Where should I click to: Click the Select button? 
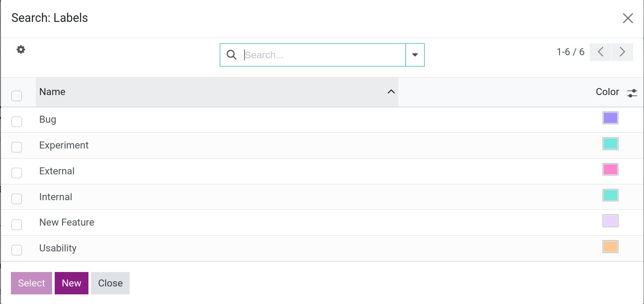[x=31, y=283]
